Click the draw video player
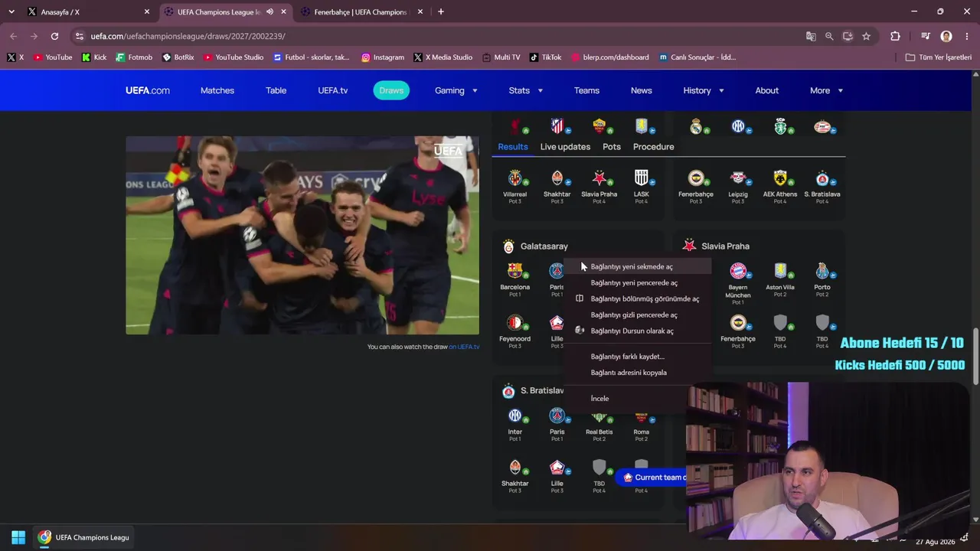Viewport: 980px width, 551px height. (302, 236)
